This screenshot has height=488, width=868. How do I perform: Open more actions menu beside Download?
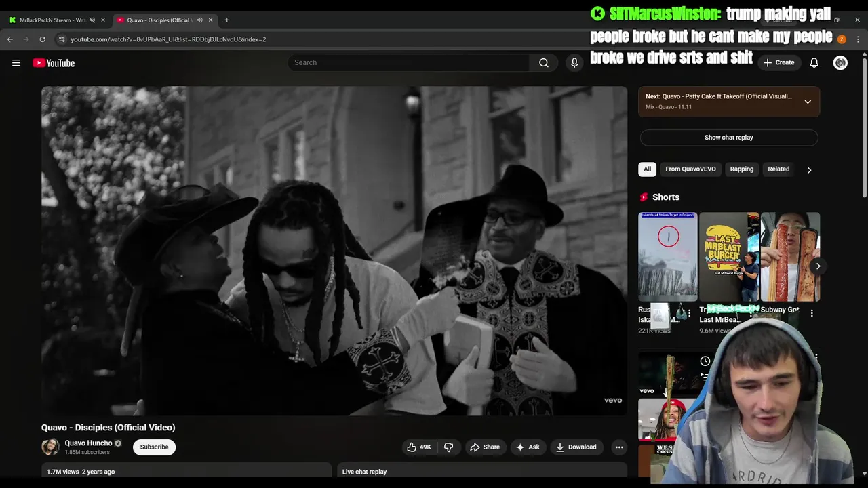618,447
